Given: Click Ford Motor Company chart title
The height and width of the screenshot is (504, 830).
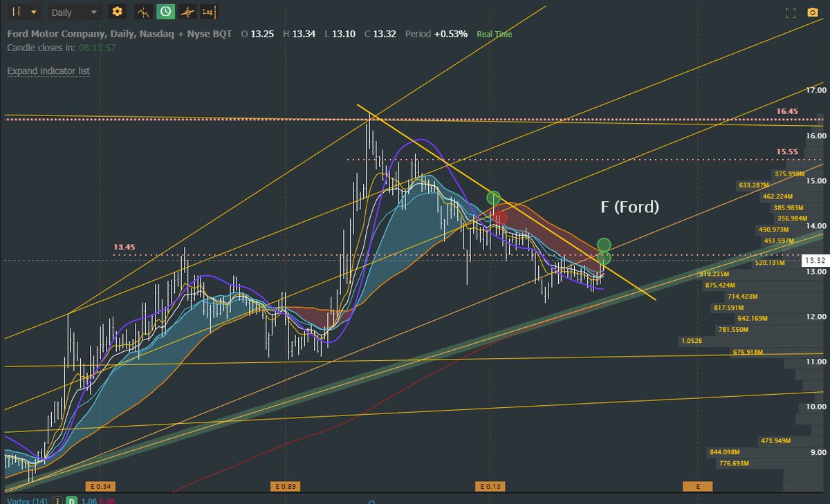Looking at the screenshot, I should click(119, 34).
